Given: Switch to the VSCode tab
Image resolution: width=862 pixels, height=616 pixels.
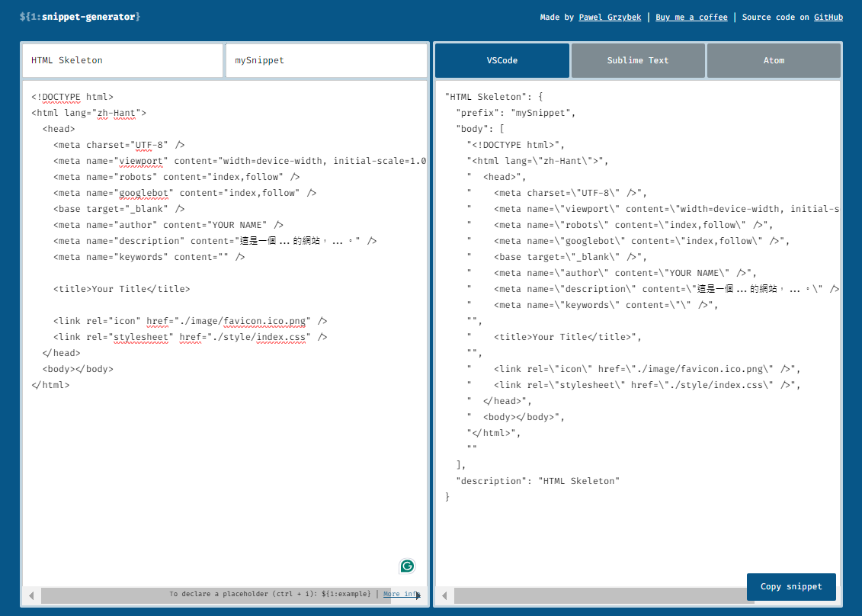Looking at the screenshot, I should click(x=502, y=60).
